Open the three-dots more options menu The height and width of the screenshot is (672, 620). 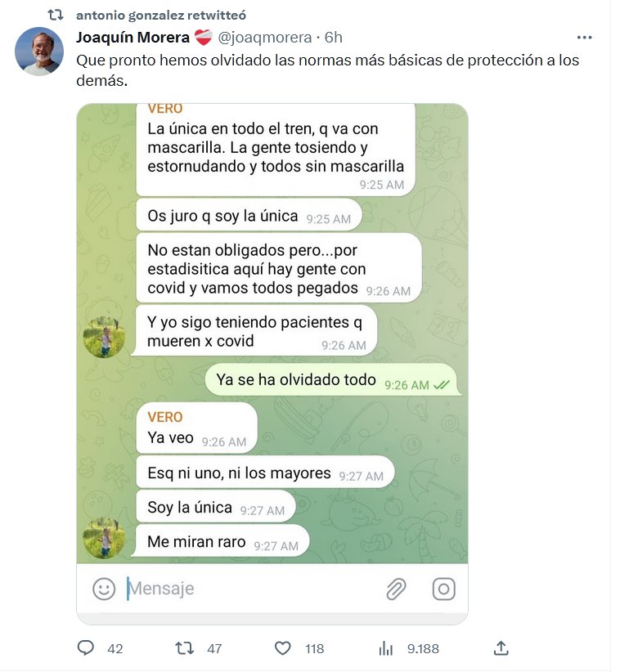(x=584, y=38)
